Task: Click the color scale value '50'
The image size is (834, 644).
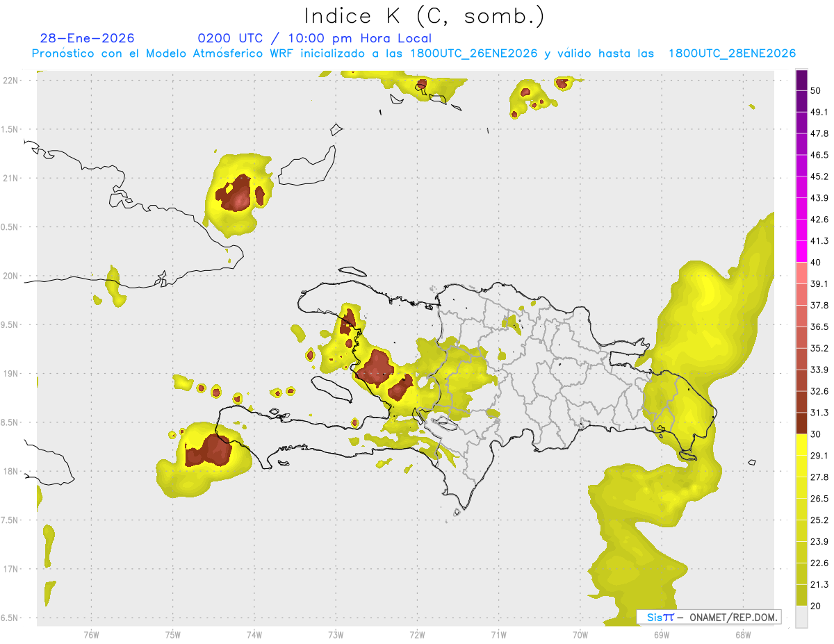Action: coord(815,90)
